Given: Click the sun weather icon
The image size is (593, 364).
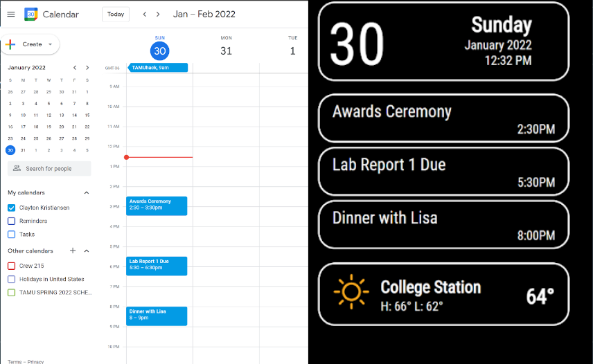Looking at the screenshot, I should click(x=351, y=291).
